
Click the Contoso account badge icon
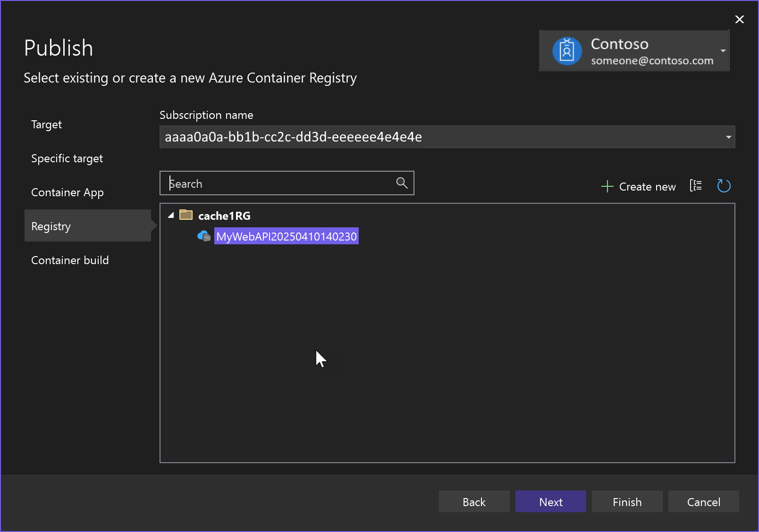(x=567, y=51)
